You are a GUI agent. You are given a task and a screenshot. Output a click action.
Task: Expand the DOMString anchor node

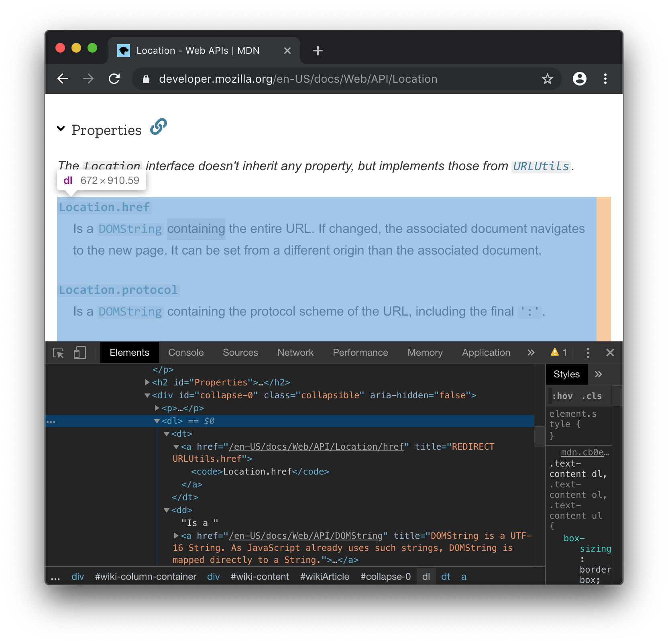pyautogui.click(x=176, y=536)
